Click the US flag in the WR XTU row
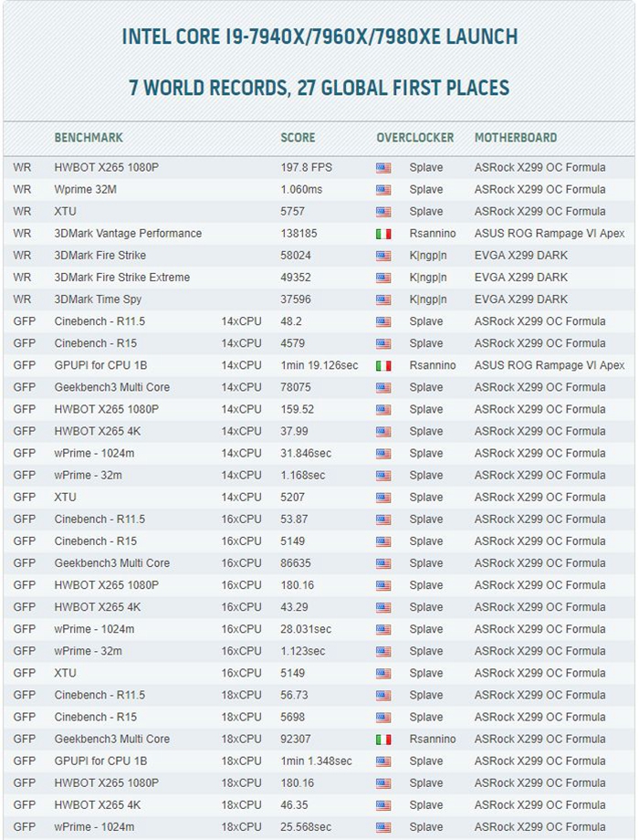 click(x=383, y=212)
